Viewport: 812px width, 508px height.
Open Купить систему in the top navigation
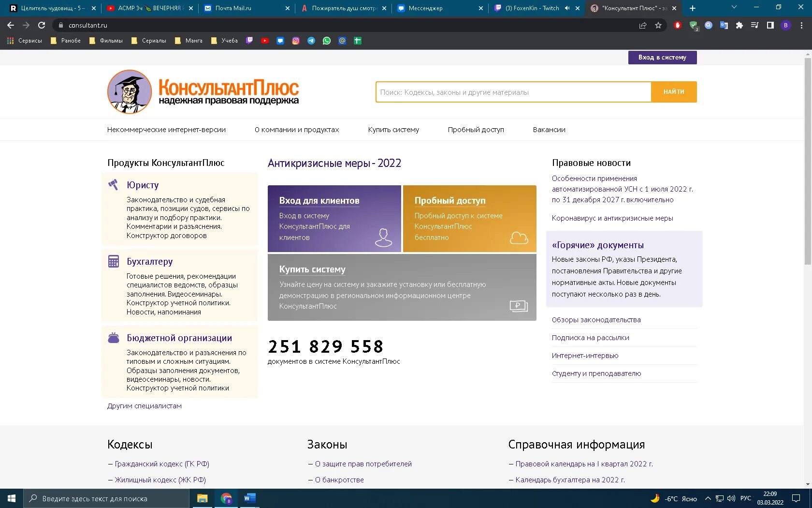[x=393, y=130]
